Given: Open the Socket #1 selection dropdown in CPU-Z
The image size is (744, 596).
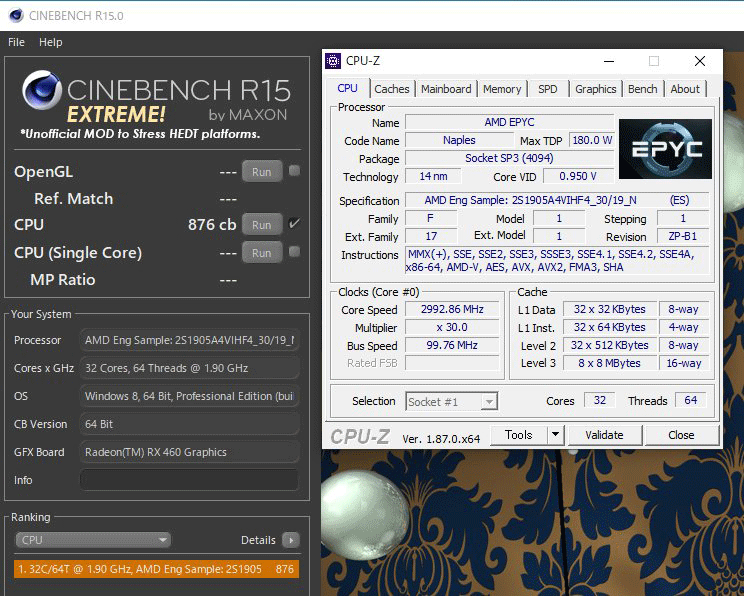Looking at the screenshot, I should [x=452, y=402].
